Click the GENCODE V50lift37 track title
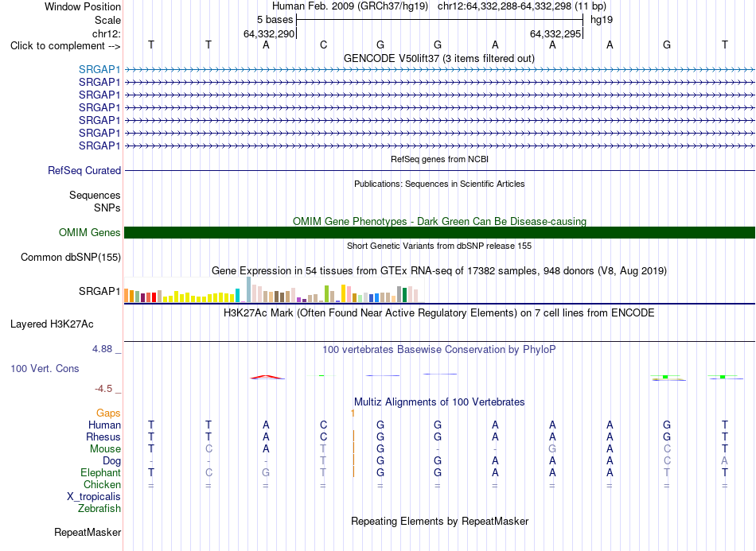The width and height of the screenshot is (756, 551). tap(438, 59)
